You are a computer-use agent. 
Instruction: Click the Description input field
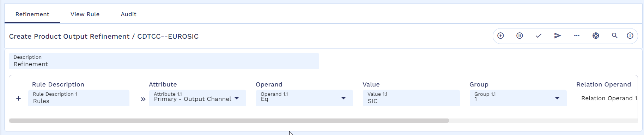tap(164, 61)
